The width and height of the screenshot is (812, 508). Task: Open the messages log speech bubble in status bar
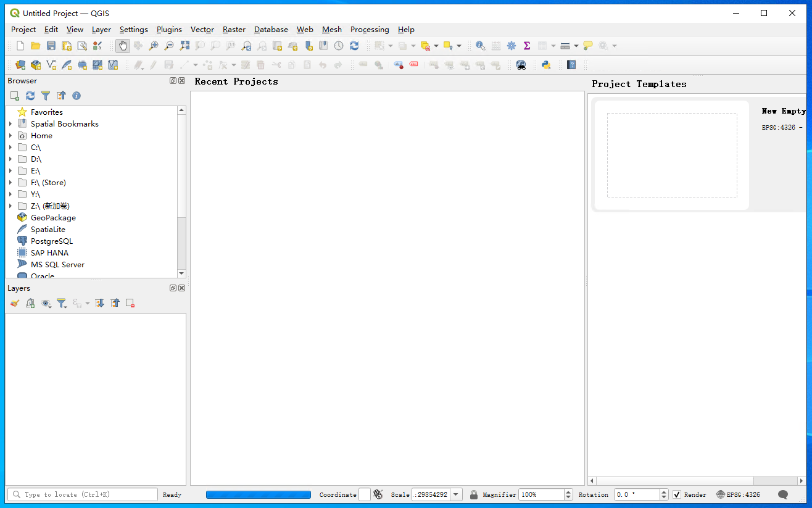783,494
